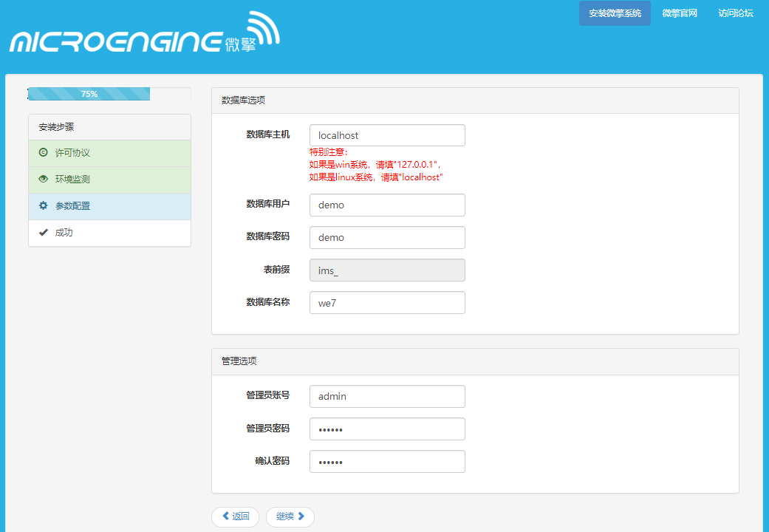This screenshot has height=532, width=769.
Task: Focus the 管理员账号 field with admin
Action: point(387,396)
